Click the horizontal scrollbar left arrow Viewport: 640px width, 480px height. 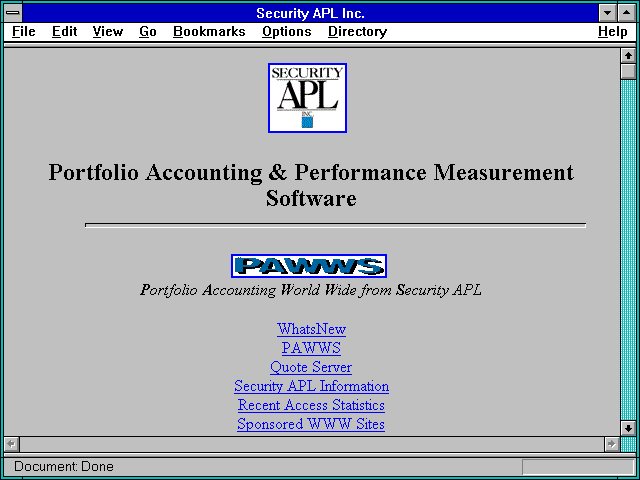click(x=12, y=444)
